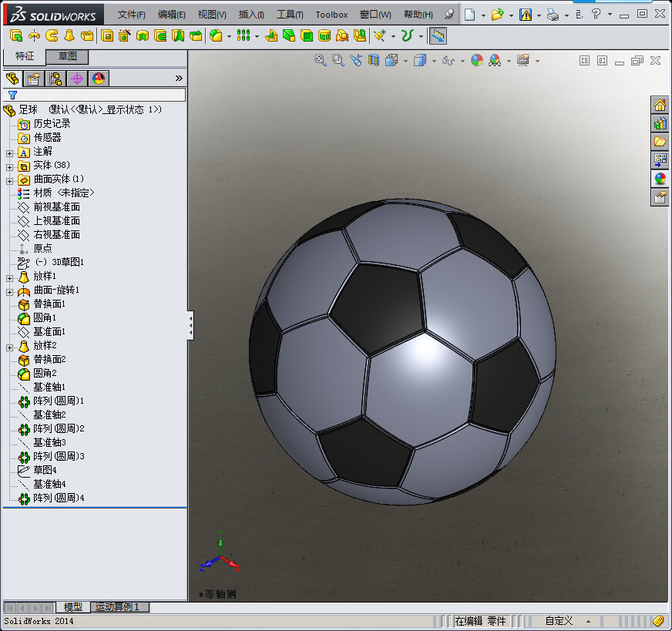Open the 插入(I) menu

(251, 15)
